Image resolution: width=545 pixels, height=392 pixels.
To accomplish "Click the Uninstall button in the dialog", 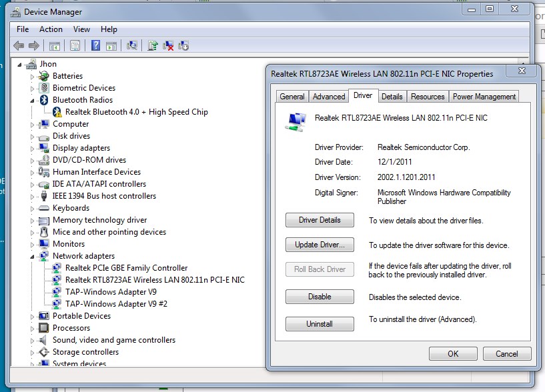I will click(x=320, y=324).
